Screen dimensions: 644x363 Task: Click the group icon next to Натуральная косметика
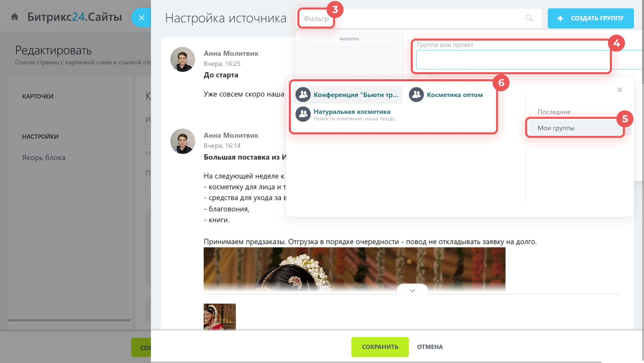pos(303,114)
